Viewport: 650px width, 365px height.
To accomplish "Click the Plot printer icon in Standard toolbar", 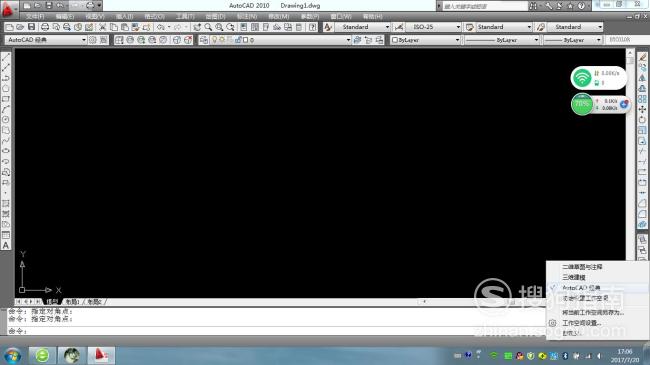I will [44, 27].
